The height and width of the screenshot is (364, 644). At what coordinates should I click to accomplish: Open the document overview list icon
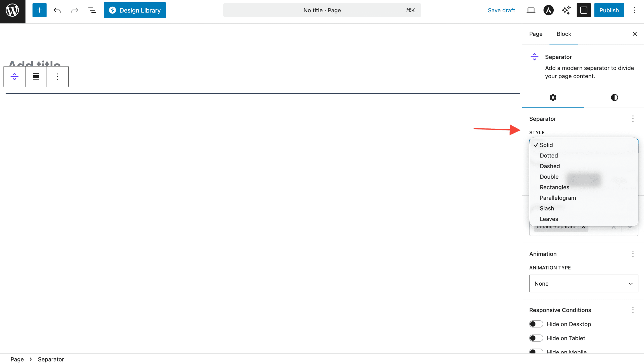(x=92, y=10)
